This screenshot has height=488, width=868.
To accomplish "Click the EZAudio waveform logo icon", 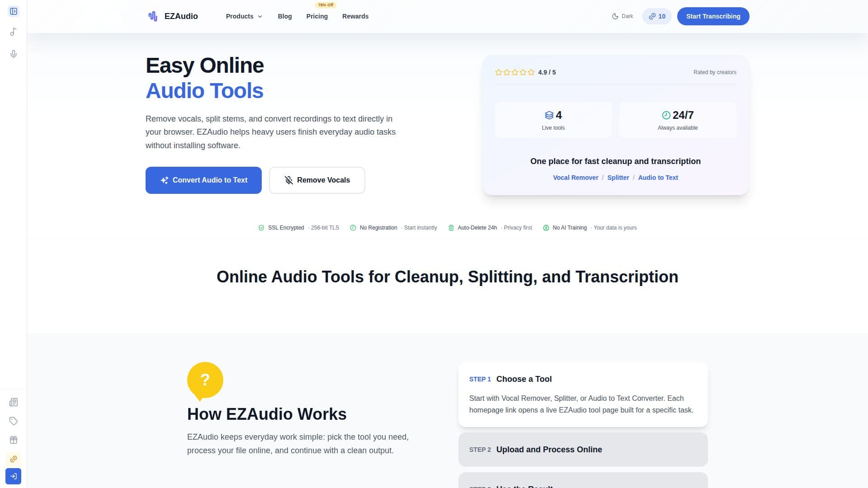I will pos(153,16).
